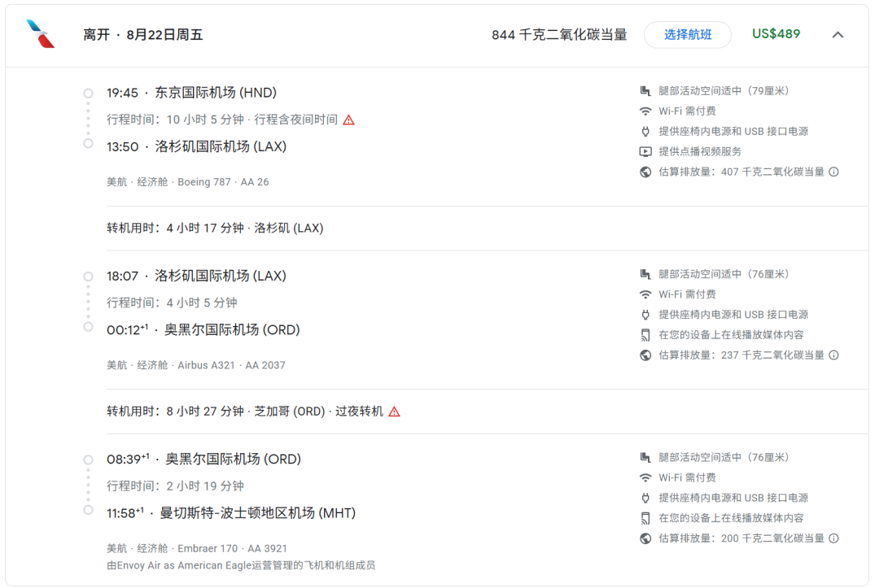
Task: Click the 选择航班 button
Action: [687, 35]
